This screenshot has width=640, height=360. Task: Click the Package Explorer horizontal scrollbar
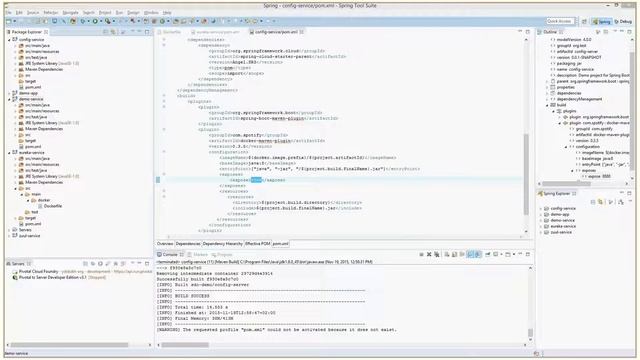69,345
